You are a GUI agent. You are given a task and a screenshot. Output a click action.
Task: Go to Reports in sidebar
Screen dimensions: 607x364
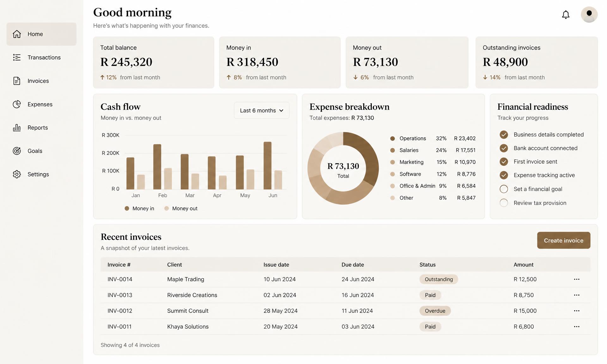(41, 127)
